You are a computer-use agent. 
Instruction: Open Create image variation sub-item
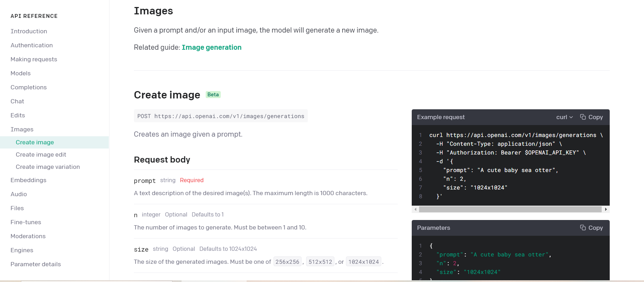click(48, 167)
